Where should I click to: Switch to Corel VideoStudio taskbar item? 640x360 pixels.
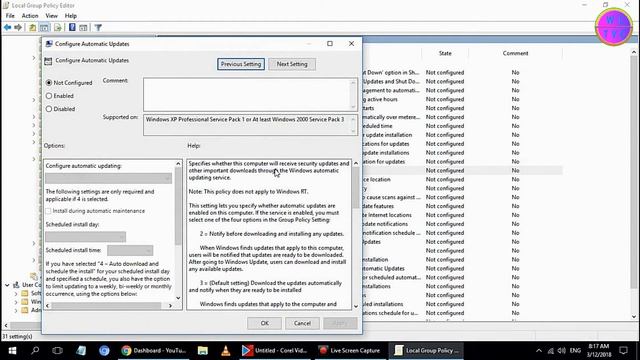[x=276, y=351]
